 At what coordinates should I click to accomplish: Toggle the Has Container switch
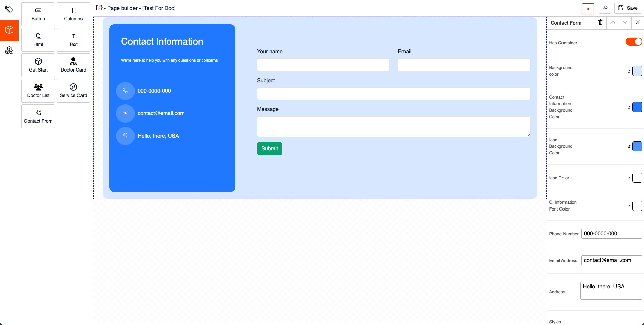tap(634, 42)
